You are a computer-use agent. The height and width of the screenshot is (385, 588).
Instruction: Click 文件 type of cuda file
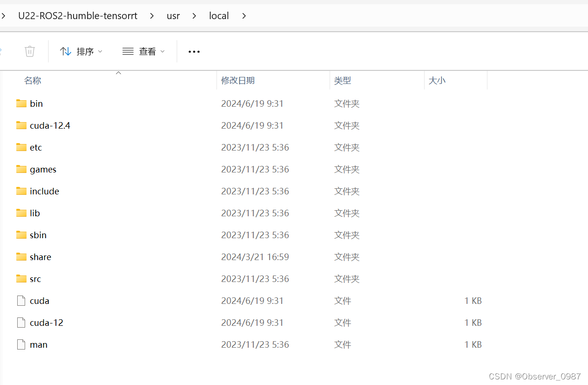point(343,301)
